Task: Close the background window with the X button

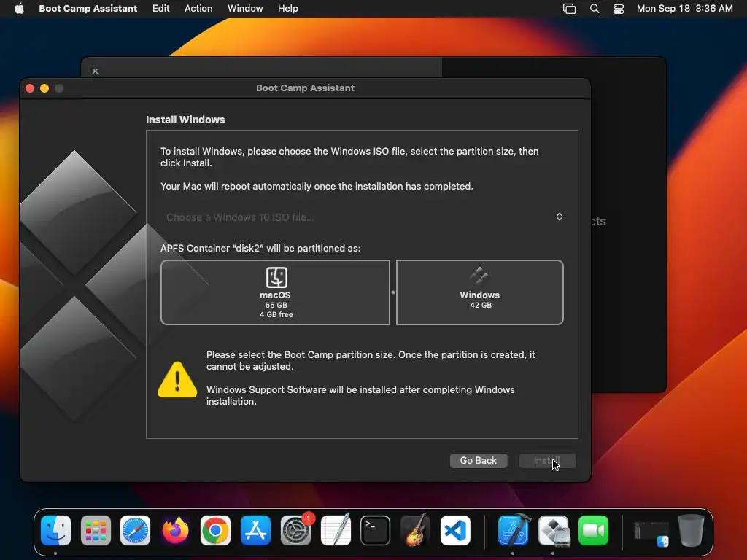Action: pos(95,71)
